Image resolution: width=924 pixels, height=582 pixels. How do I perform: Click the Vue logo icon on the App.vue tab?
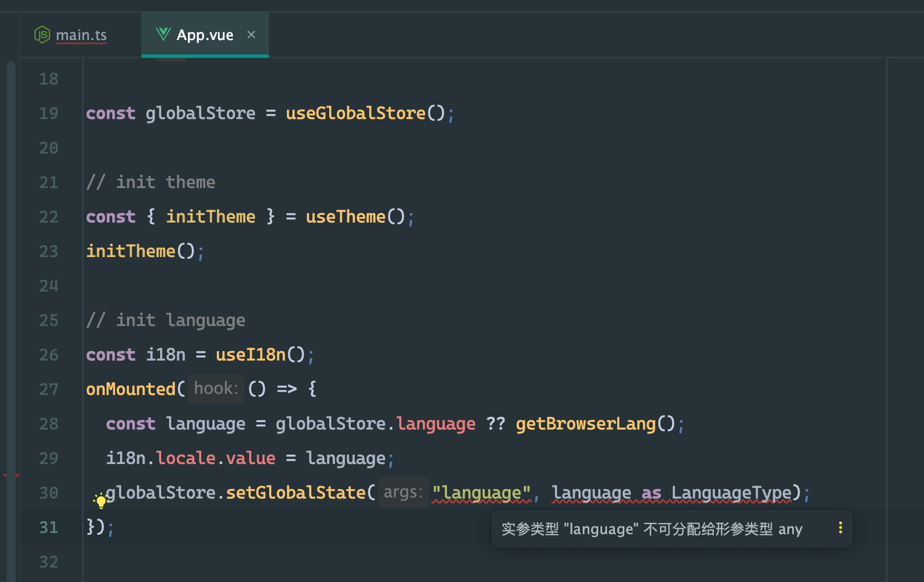coord(162,34)
